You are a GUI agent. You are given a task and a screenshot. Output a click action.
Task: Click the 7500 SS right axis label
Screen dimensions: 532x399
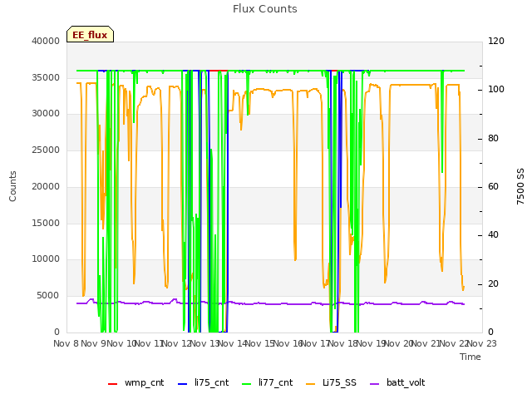520,186
